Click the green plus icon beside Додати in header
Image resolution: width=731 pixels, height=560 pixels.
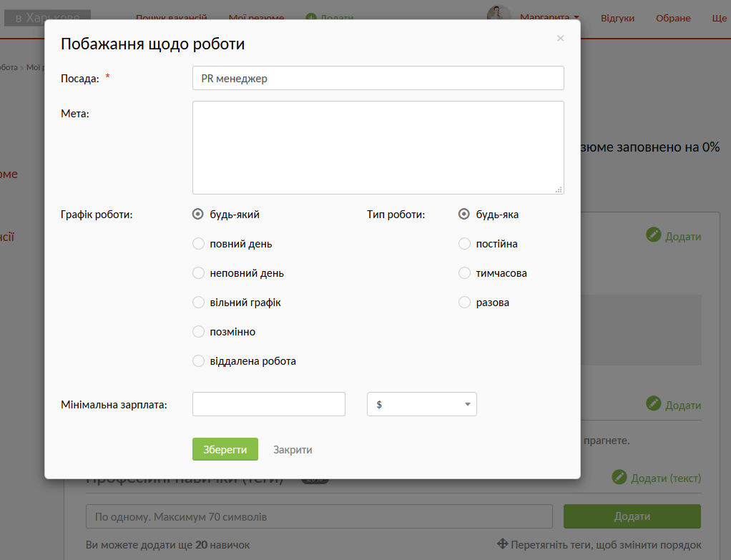click(311, 18)
